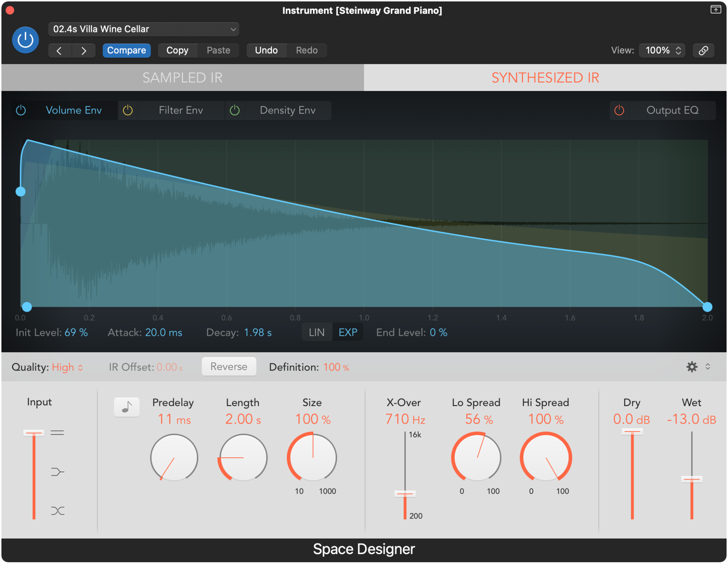Click the Size value 100 %
This screenshot has height=564, width=728.
pos(313,419)
